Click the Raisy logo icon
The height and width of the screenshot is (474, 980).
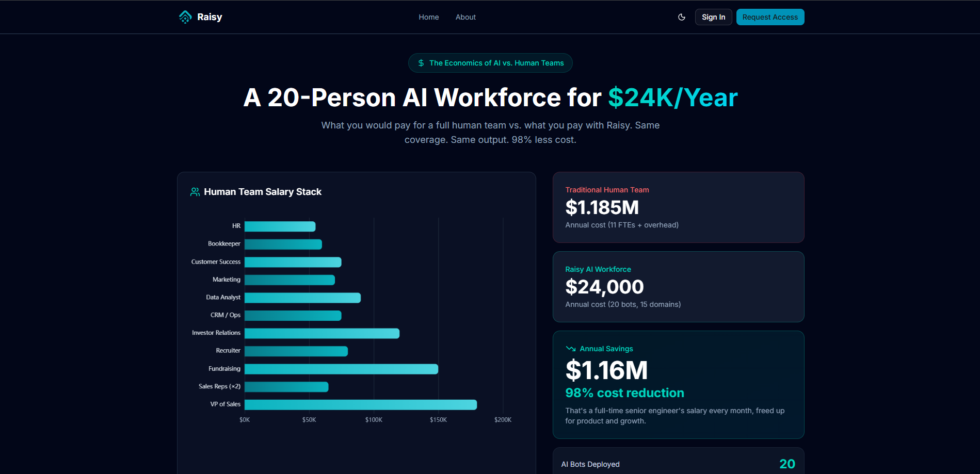click(185, 17)
